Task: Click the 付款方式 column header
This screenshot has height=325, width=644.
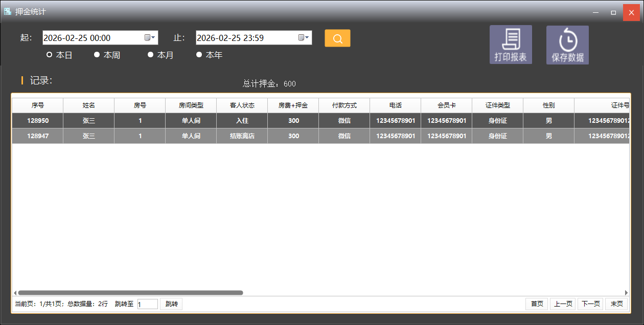Action: tap(344, 105)
